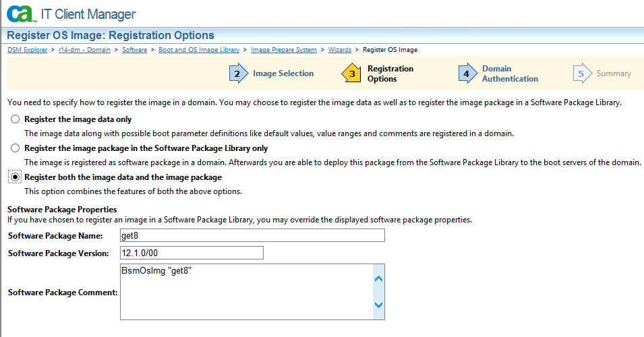Open Software breadcrumb link

[134, 50]
